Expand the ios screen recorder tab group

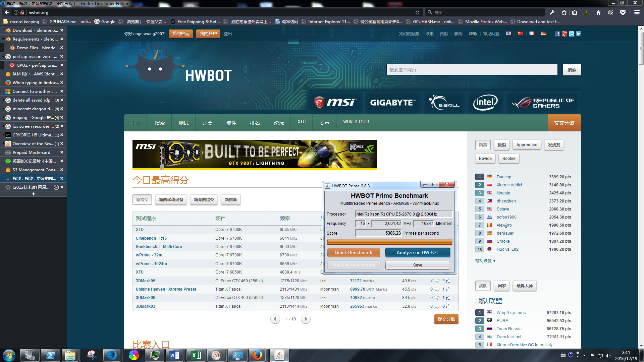click(3, 126)
